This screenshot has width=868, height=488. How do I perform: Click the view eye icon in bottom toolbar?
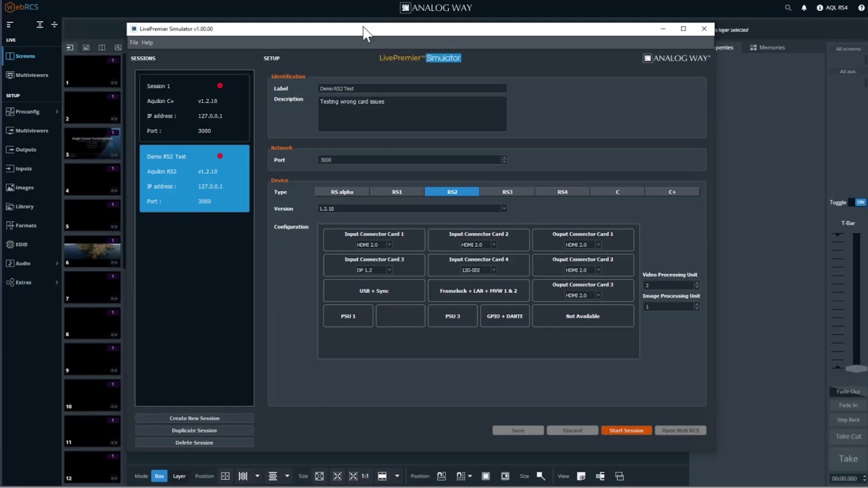pyautogui.click(x=581, y=476)
